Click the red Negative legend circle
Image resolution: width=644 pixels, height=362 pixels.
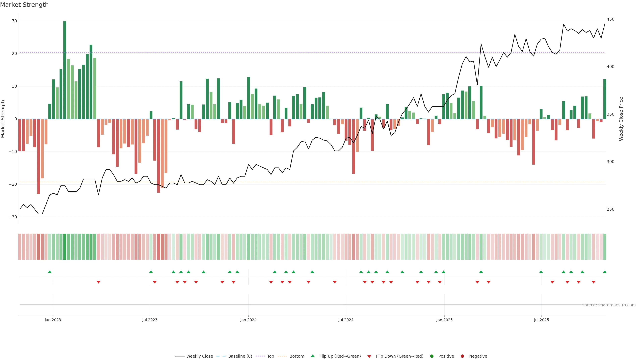[462, 356]
